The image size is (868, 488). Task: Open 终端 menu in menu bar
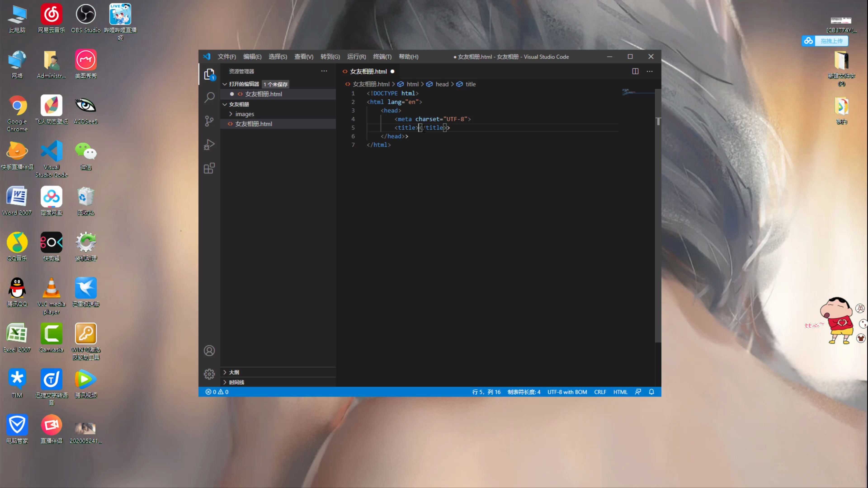[382, 56]
